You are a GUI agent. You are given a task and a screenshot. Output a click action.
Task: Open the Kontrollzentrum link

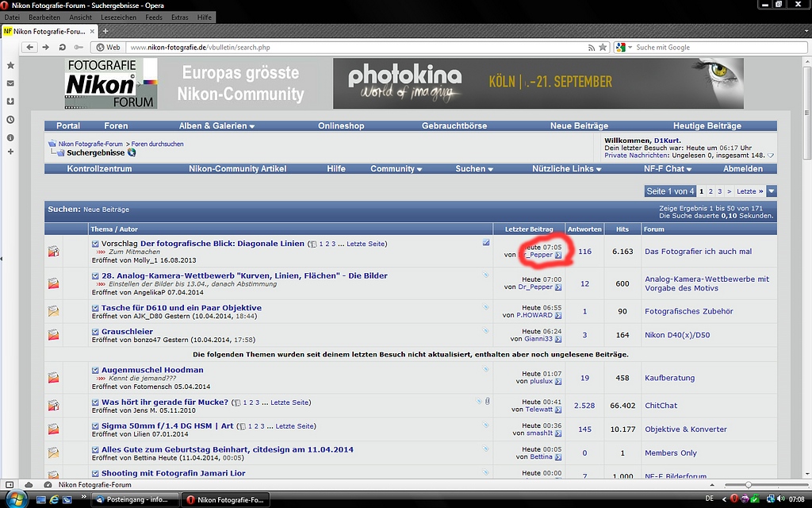[99, 169]
